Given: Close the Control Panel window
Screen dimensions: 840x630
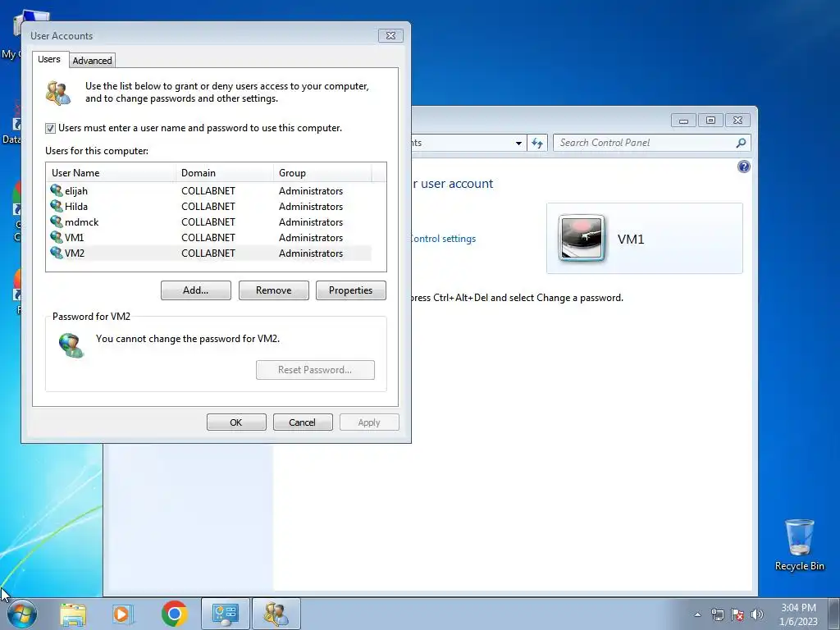Looking at the screenshot, I should tap(737, 121).
